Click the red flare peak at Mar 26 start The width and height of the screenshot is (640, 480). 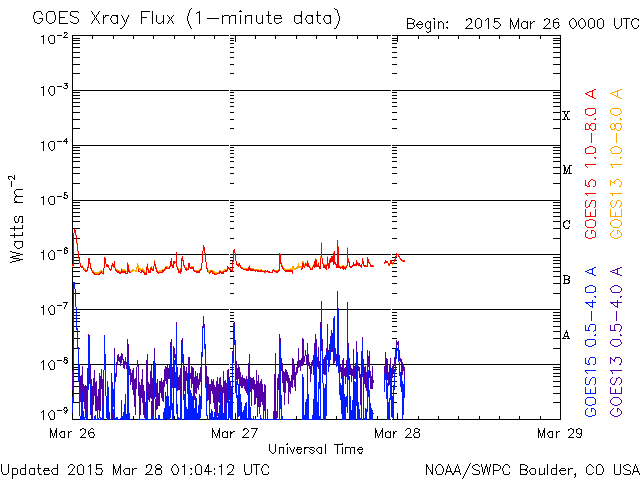(x=75, y=232)
